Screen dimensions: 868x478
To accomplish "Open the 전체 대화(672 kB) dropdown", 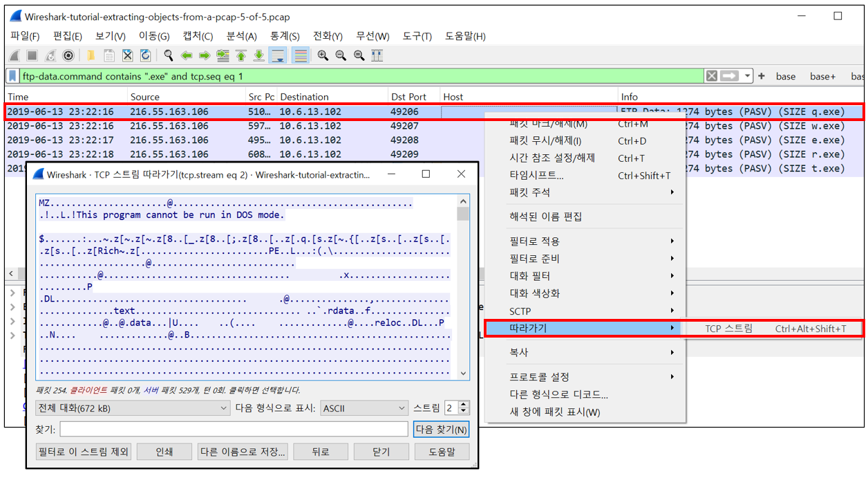I will click(x=133, y=408).
